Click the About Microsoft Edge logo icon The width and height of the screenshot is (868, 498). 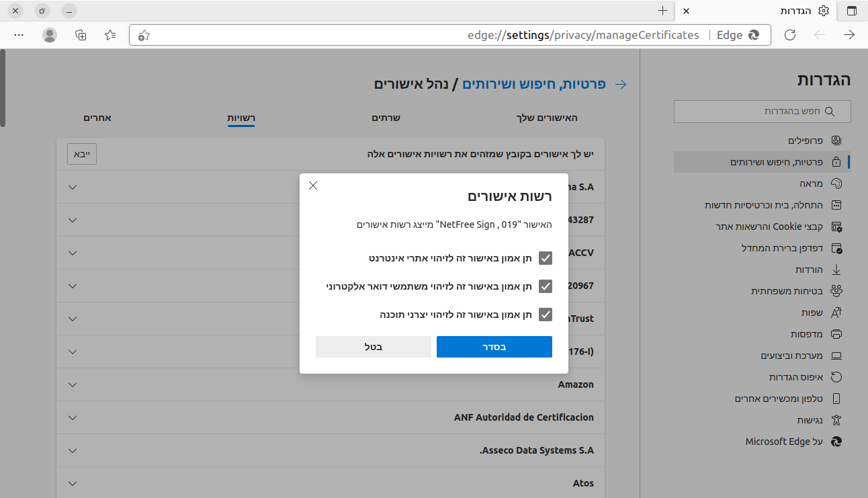[x=836, y=442]
